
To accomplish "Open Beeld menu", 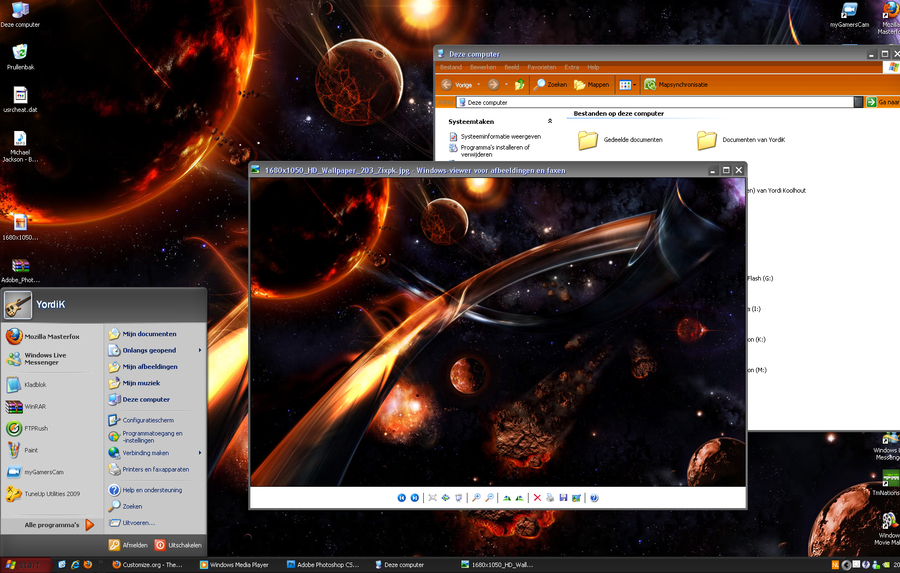I will [x=511, y=67].
